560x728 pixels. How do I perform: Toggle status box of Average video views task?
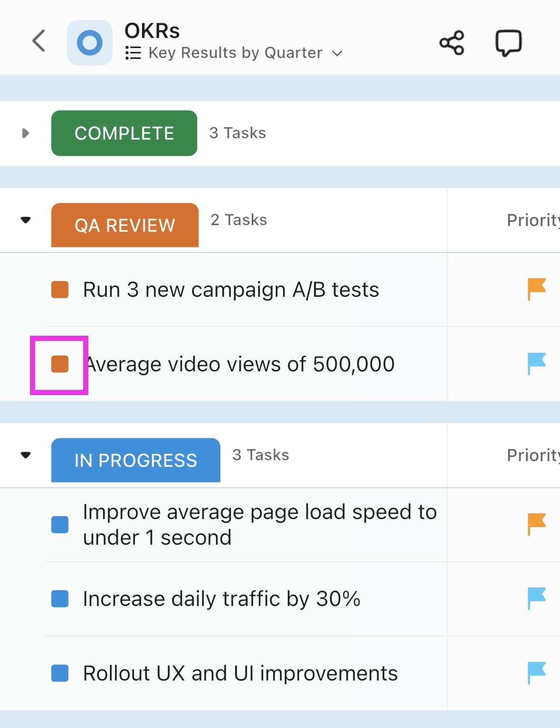point(60,364)
